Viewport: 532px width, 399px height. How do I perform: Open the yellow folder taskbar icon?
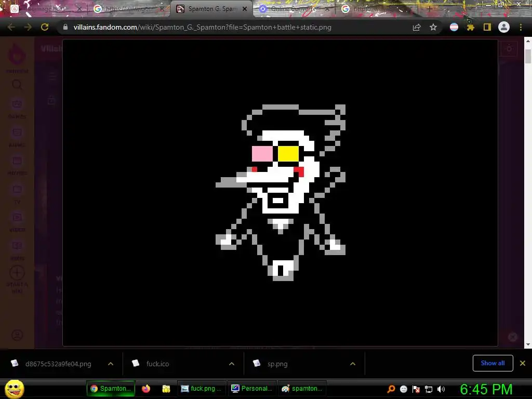point(166,389)
